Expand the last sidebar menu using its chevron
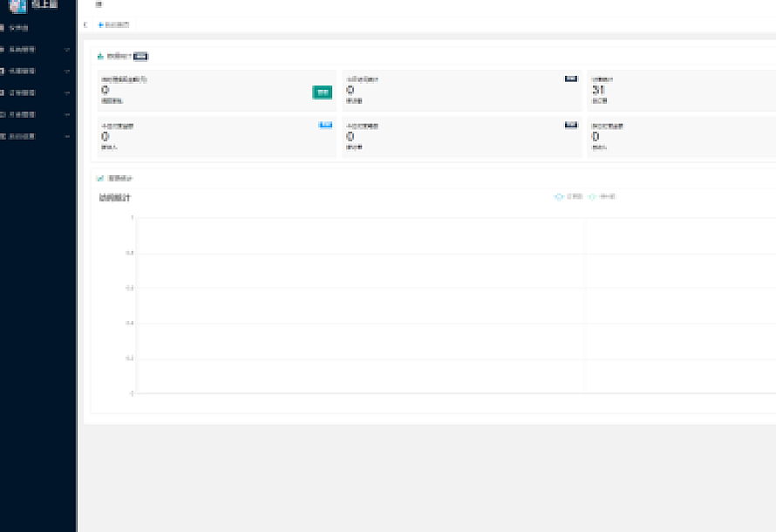Viewport: 776px width, 532px height. point(67,136)
